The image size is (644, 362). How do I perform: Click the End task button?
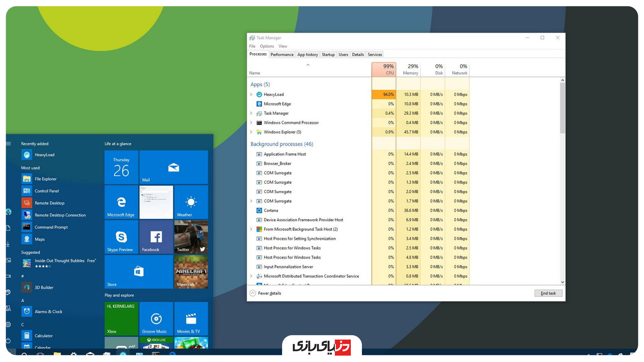coord(548,293)
